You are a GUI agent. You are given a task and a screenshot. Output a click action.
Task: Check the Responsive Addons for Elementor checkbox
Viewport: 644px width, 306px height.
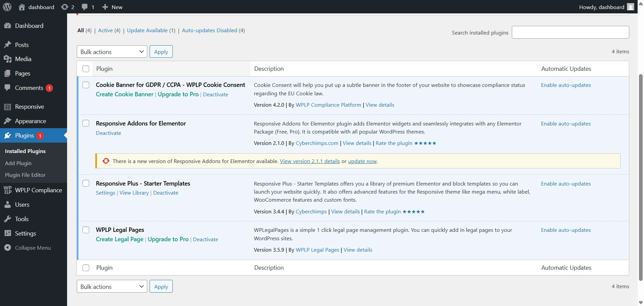(86, 123)
